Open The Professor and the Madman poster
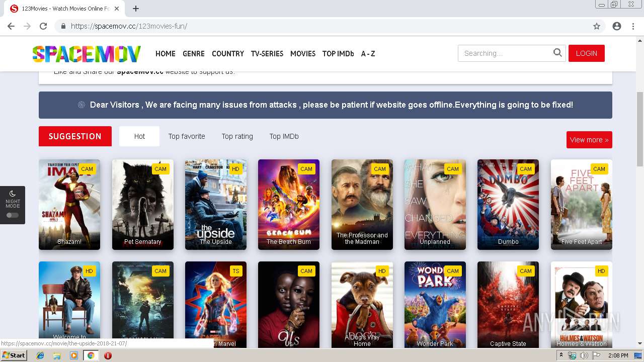Viewport: 644px width, 362px height. 362,205
